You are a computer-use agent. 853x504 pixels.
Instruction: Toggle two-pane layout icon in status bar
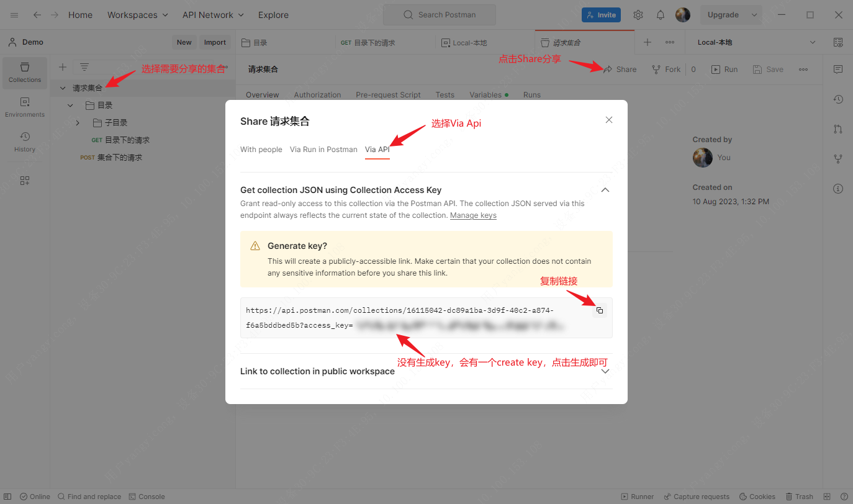point(828,497)
